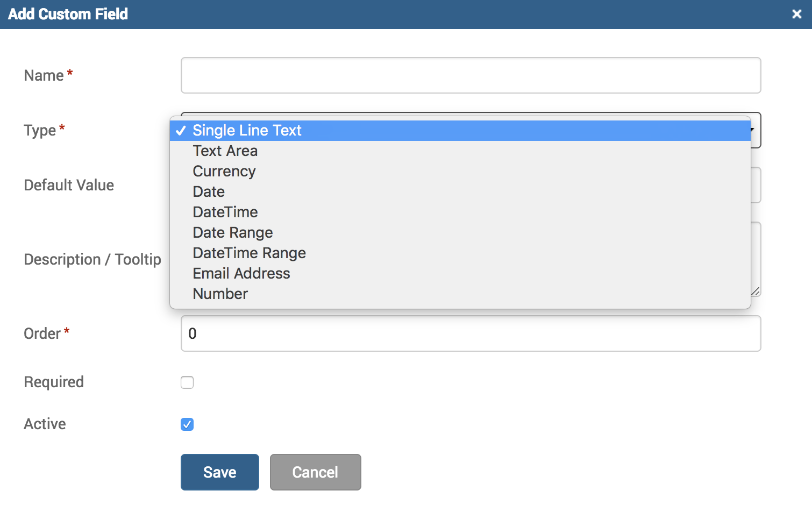Select Date Range type option
The height and width of the screenshot is (512, 812).
tap(233, 233)
